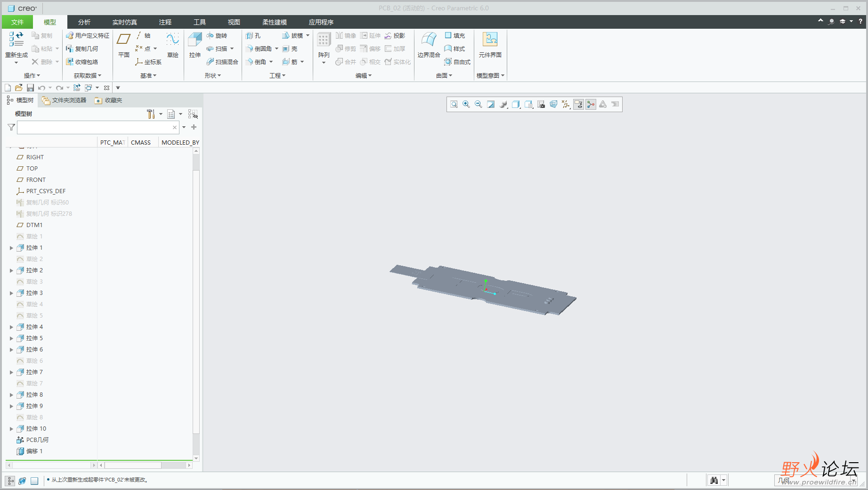
Task: Click the Undo arrow icon
Action: tap(41, 88)
